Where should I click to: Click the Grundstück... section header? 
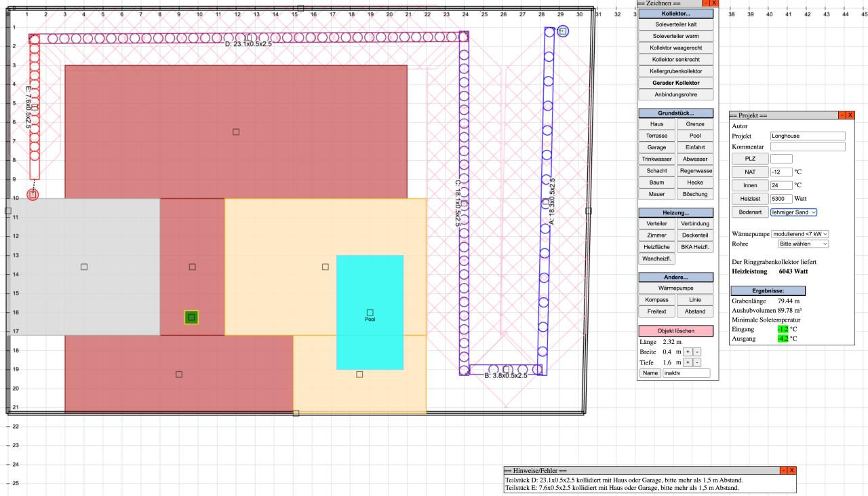(676, 113)
